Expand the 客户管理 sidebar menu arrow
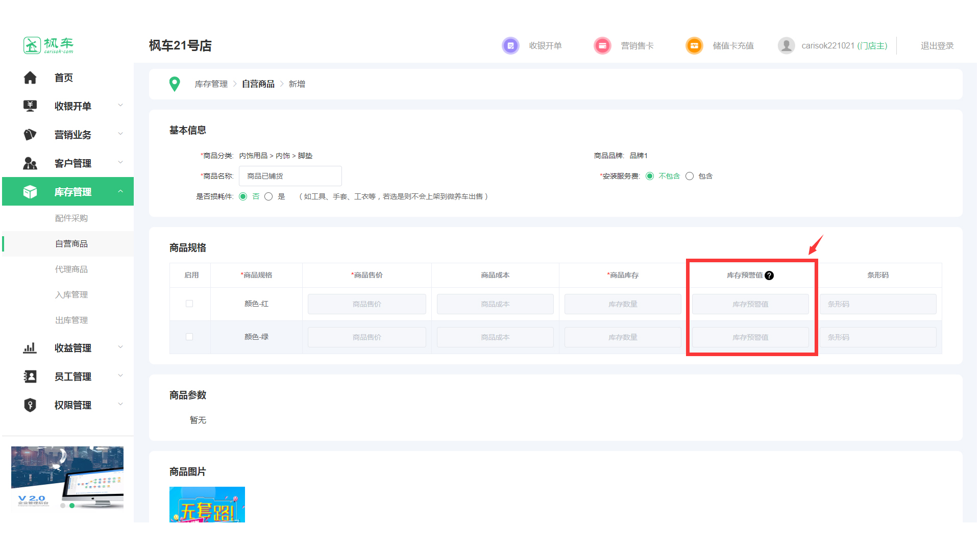 point(120,162)
